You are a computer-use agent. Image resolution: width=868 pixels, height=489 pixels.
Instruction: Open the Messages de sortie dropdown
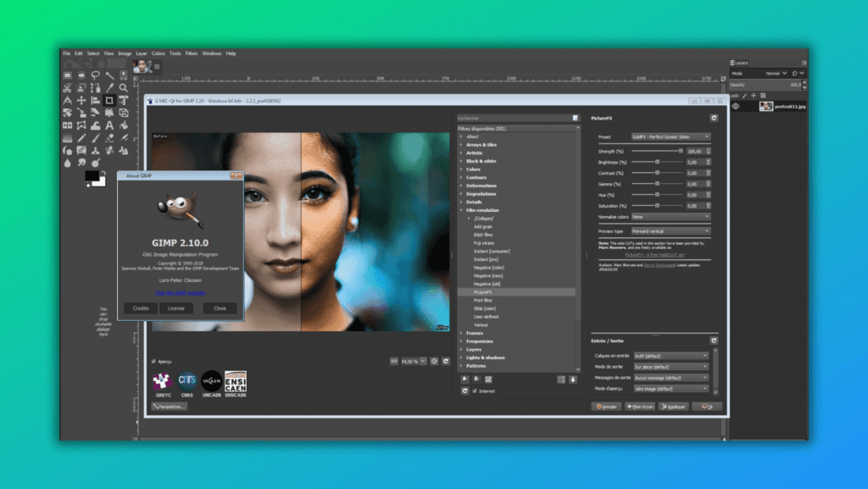[671, 378]
